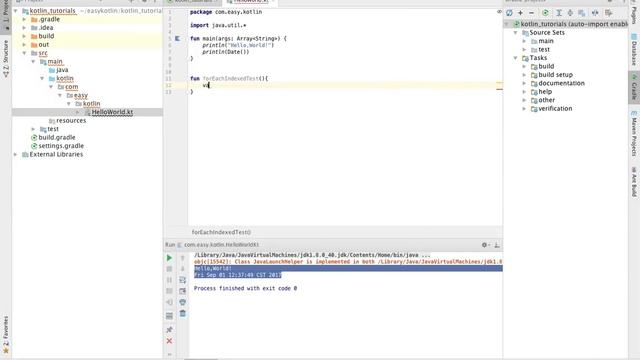Screen dimensions: 640x360
Task: Collapse the src folder
Action: (24, 53)
